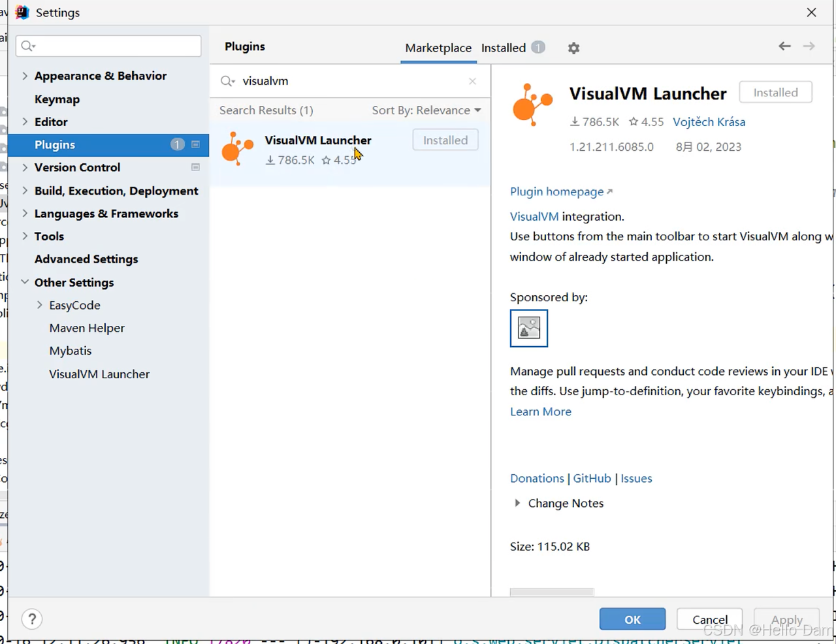The height and width of the screenshot is (644, 836).
Task: Click the Plugins project-level settings icon
Action: [x=195, y=144]
